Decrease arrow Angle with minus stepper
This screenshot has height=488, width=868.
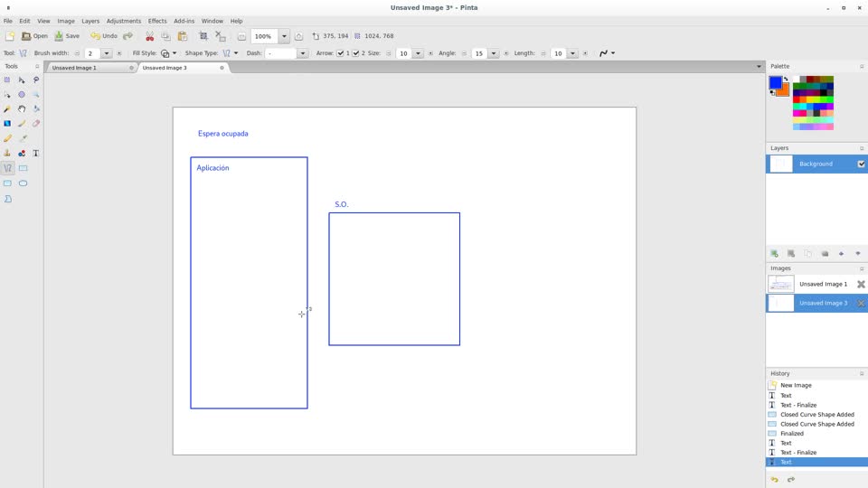click(464, 53)
